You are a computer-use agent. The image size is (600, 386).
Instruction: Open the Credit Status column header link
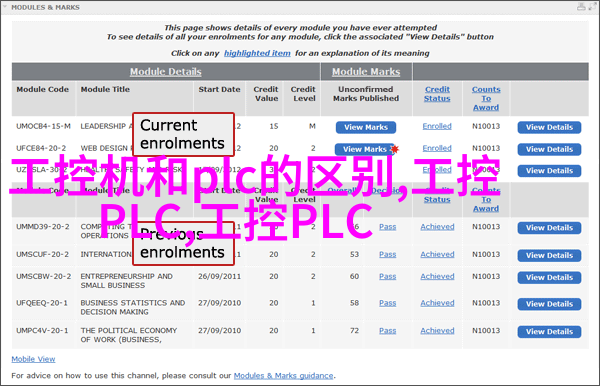coord(437,94)
